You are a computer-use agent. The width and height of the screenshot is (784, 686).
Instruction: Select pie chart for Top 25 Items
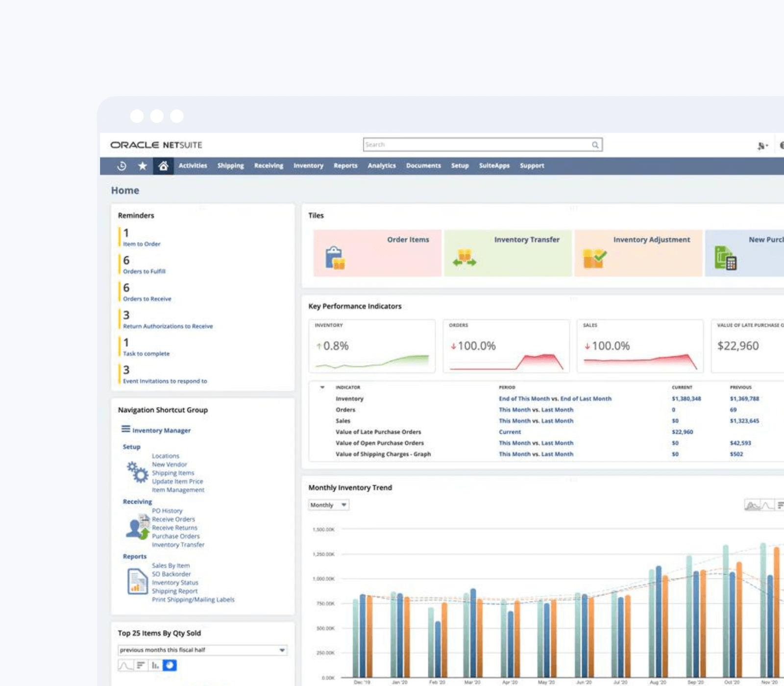coord(170,665)
